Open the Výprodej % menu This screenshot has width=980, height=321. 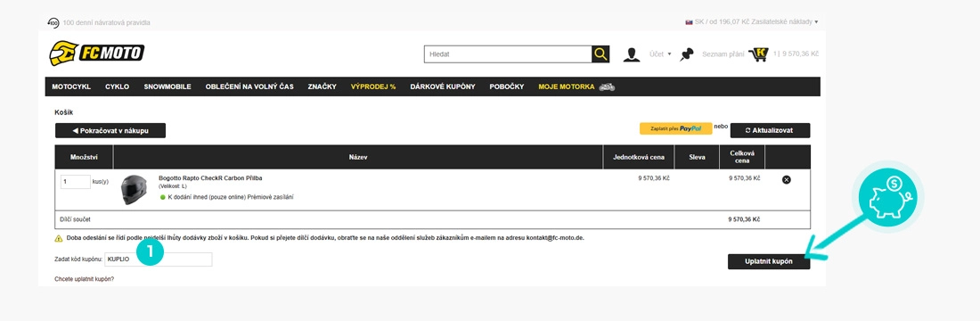pyautogui.click(x=373, y=86)
